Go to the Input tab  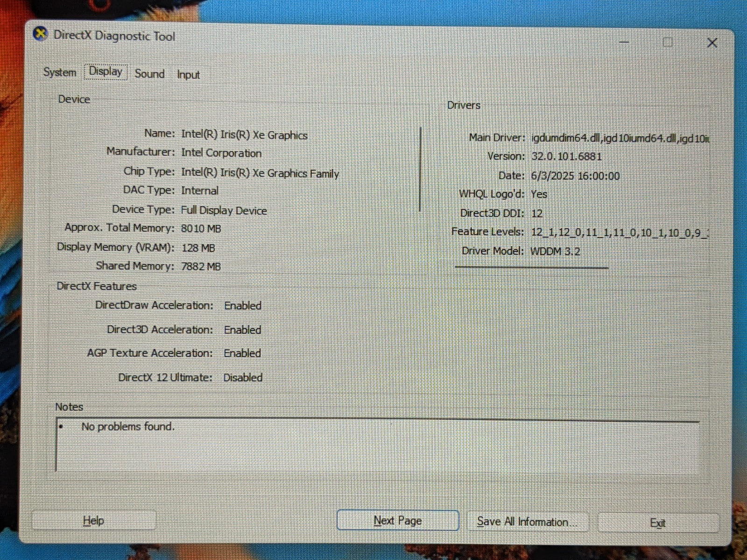(x=188, y=75)
